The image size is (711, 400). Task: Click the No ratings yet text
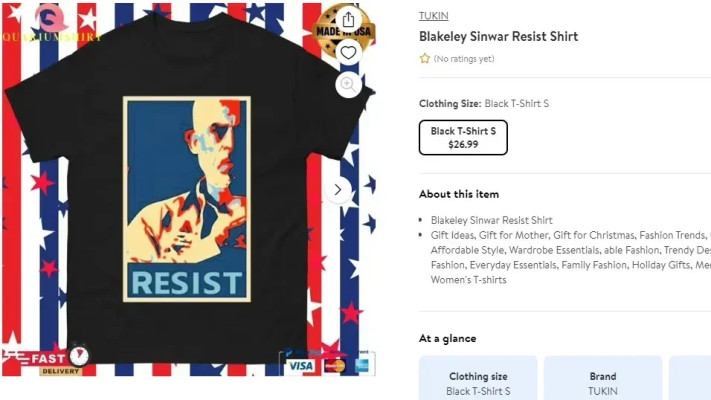click(464, 59)
